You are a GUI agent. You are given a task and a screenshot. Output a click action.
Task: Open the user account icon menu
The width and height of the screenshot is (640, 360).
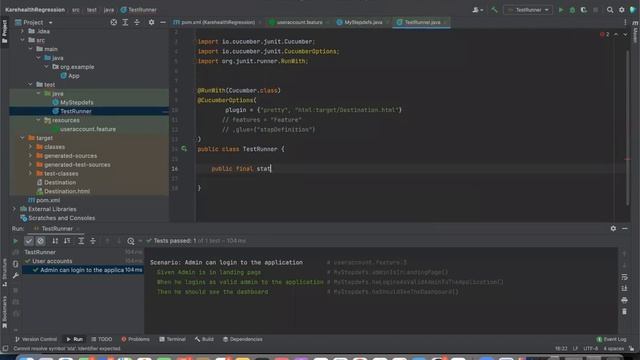click(477, 10)
